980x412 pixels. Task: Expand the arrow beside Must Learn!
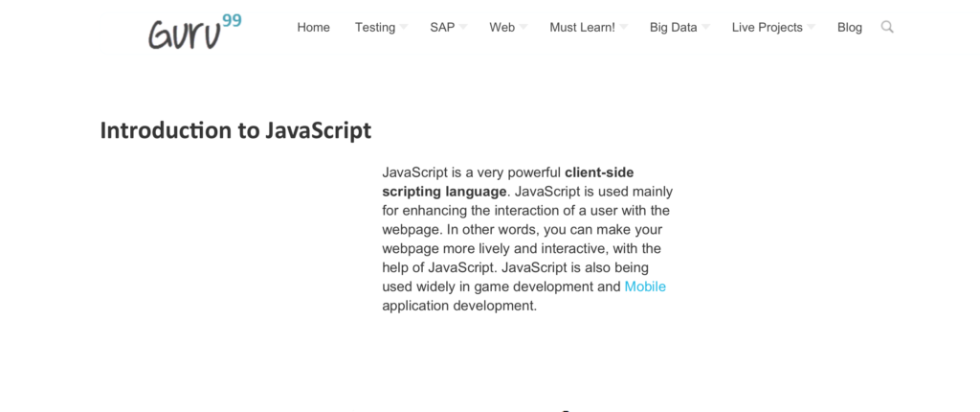point(623,28)
